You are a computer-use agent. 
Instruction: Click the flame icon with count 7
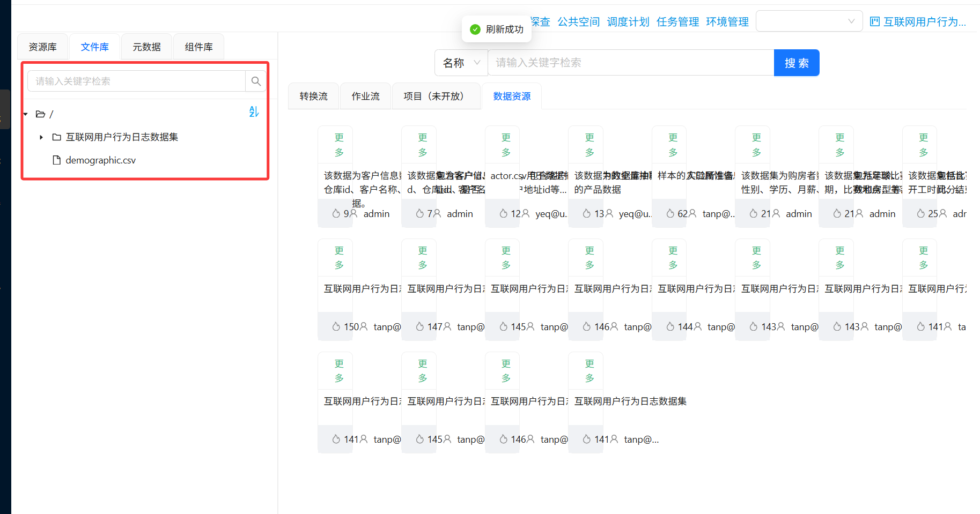pos(420,213)
